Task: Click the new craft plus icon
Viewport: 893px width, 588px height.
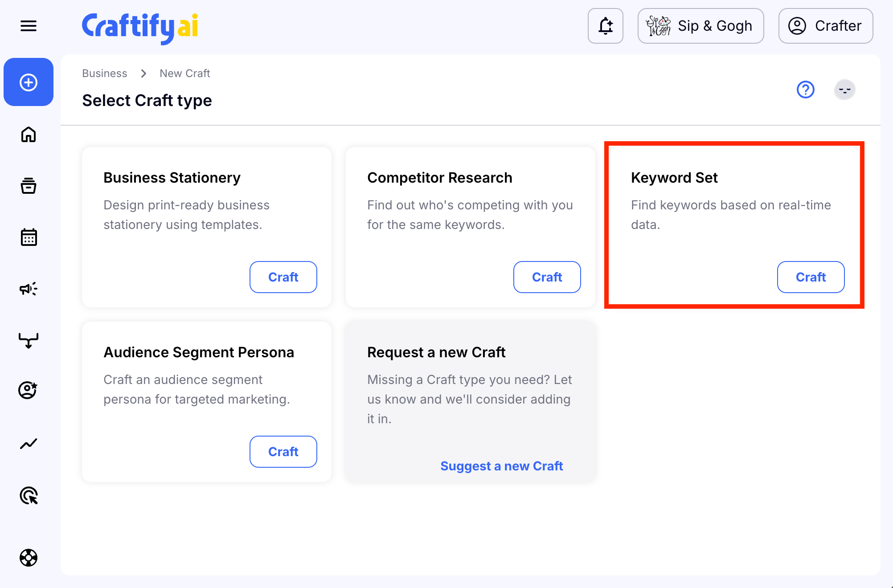Action: (29, 82)
